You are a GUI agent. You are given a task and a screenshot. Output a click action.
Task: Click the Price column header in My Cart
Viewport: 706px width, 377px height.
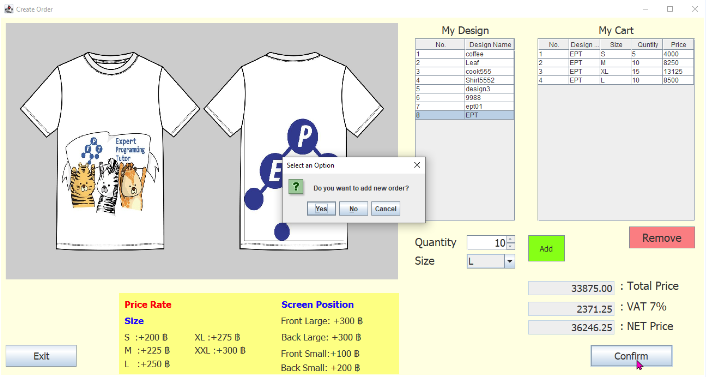678,44
